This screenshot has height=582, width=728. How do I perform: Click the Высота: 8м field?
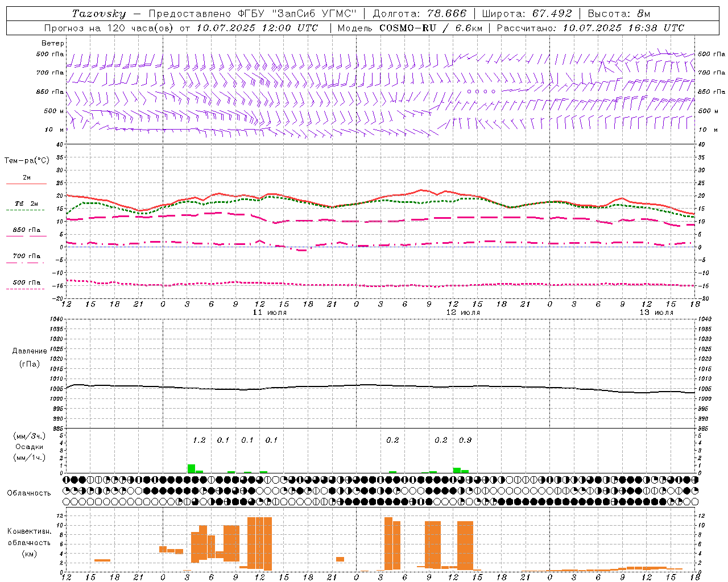619,14
